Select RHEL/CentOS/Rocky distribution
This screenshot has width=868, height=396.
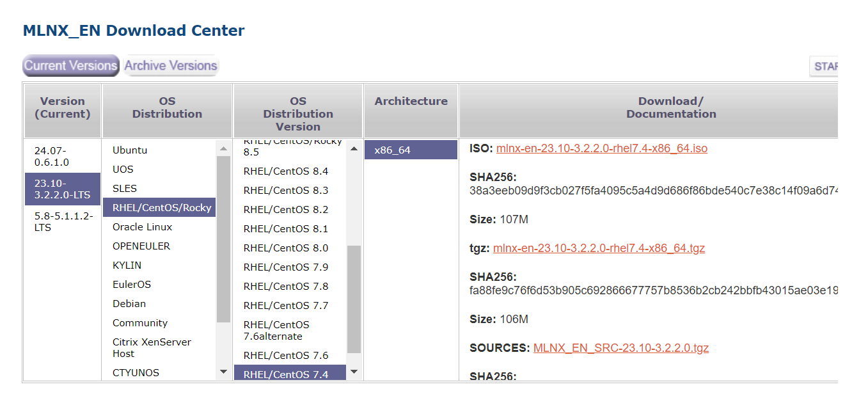click(x=159, y=207)
